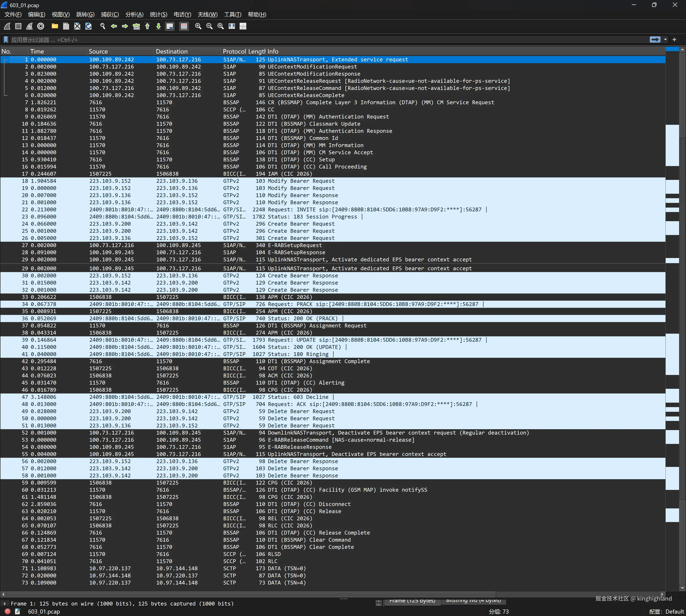Go to the first packet
The height and width of the screenshot is (616, 686).
pos(147,26)
